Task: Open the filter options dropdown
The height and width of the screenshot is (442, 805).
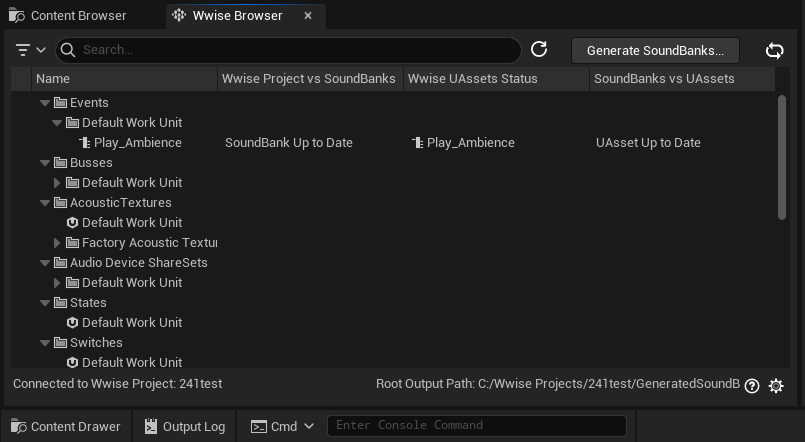Action: tap(31, 50)
